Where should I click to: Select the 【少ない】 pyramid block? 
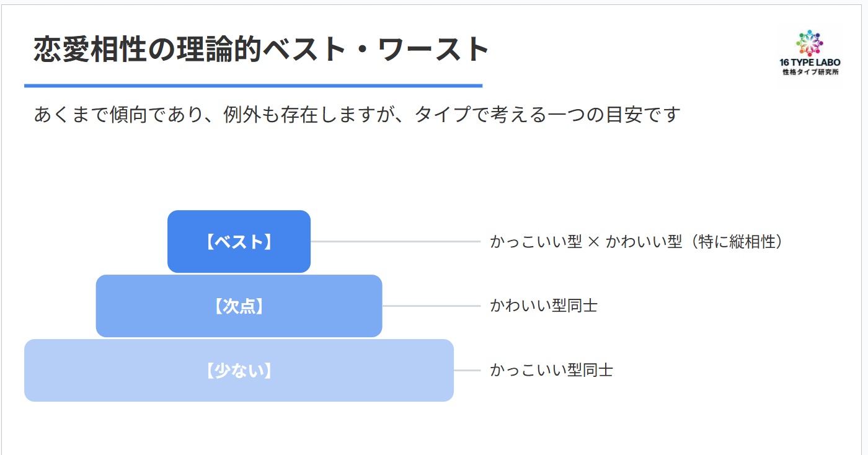pos(239,371)
